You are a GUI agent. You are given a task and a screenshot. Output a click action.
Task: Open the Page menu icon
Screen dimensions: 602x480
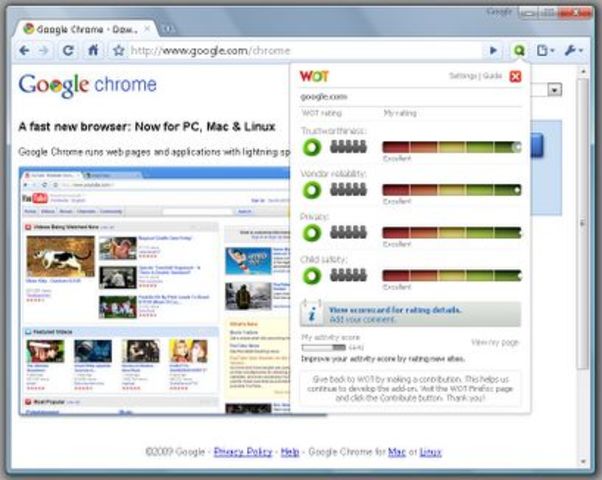tap(545, 50)
